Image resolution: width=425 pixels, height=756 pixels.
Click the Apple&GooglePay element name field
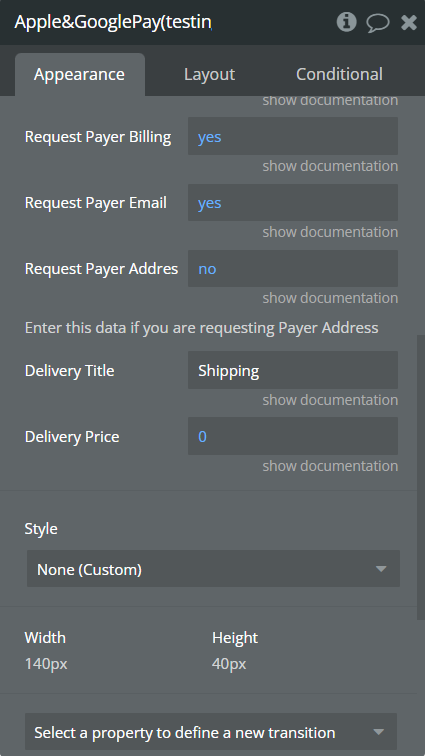(x=114, y=22)
